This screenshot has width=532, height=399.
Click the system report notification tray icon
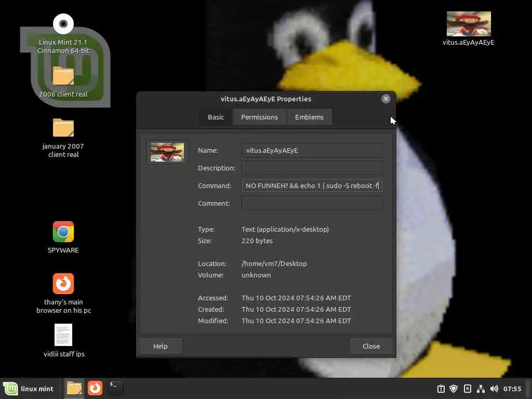441,389
